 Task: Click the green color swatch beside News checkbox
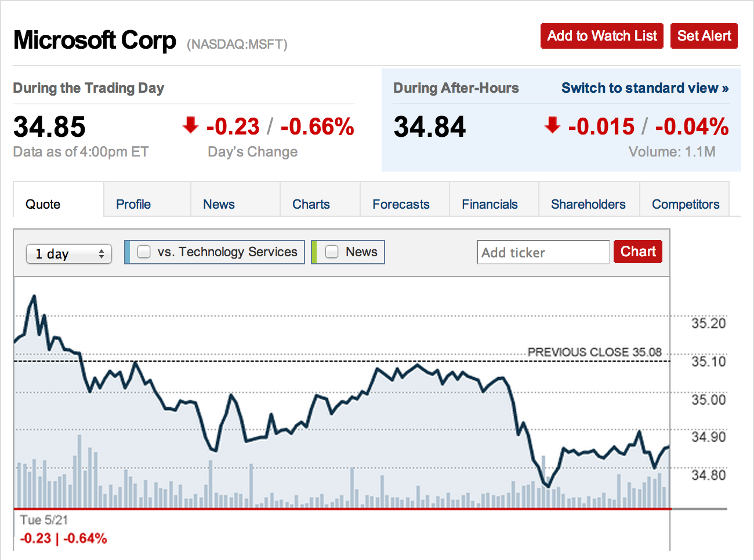click(x=314, y=252)
